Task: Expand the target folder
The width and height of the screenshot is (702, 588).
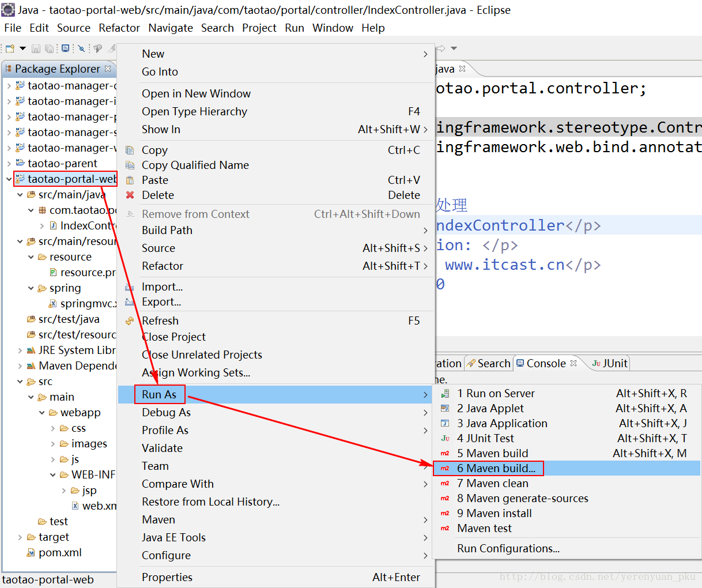Action: point(20,537)
